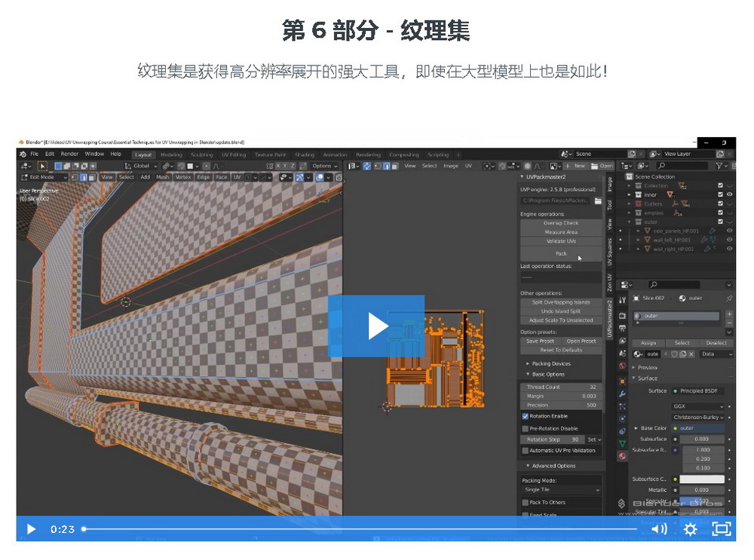Toggle UV sync selection icon in UV editor
Image resolution: width=754 pixels, height=560 pixels.
(367, 166)
